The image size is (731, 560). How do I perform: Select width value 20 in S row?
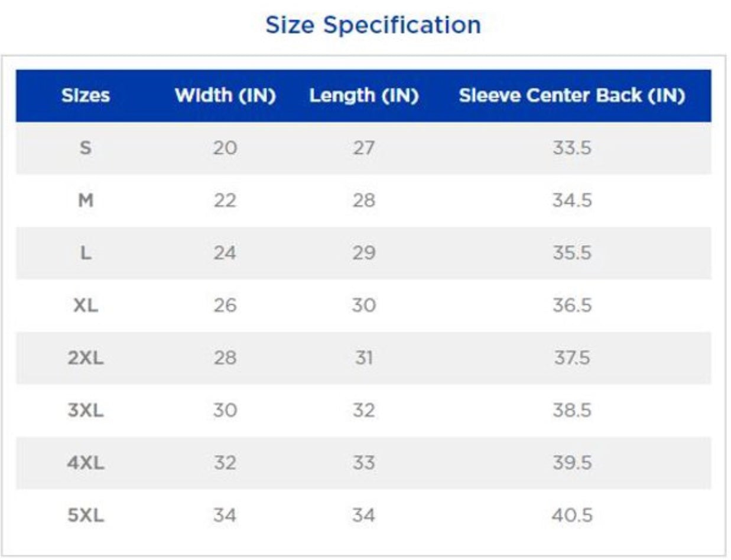225,148
